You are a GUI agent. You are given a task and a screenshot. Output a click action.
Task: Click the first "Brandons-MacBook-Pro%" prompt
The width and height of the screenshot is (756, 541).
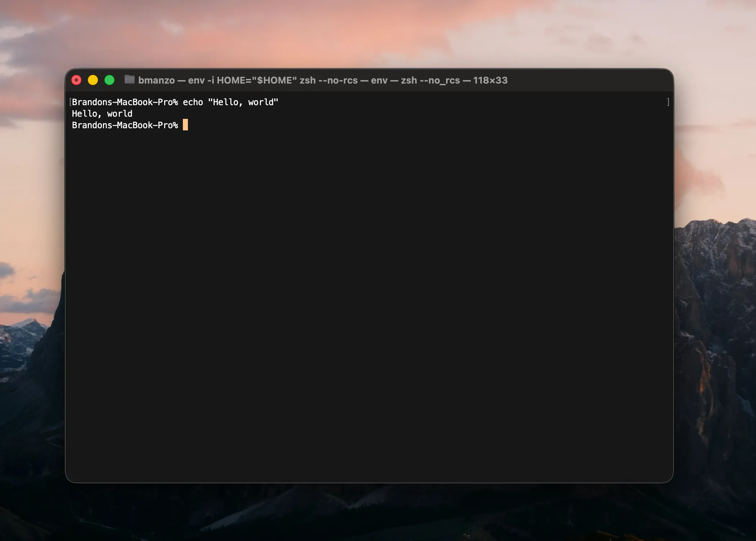125,102
